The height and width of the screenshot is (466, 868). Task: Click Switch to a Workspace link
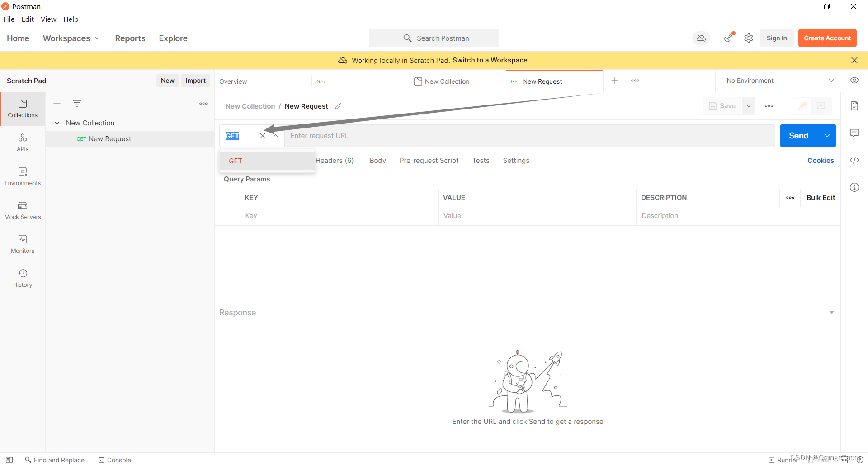coord(490,60)
